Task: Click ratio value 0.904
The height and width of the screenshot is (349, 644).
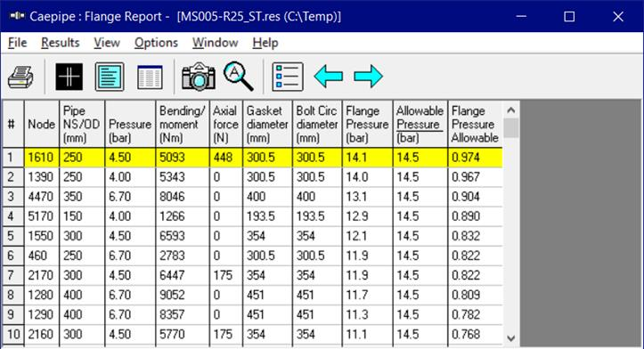Action: [475, 197]
